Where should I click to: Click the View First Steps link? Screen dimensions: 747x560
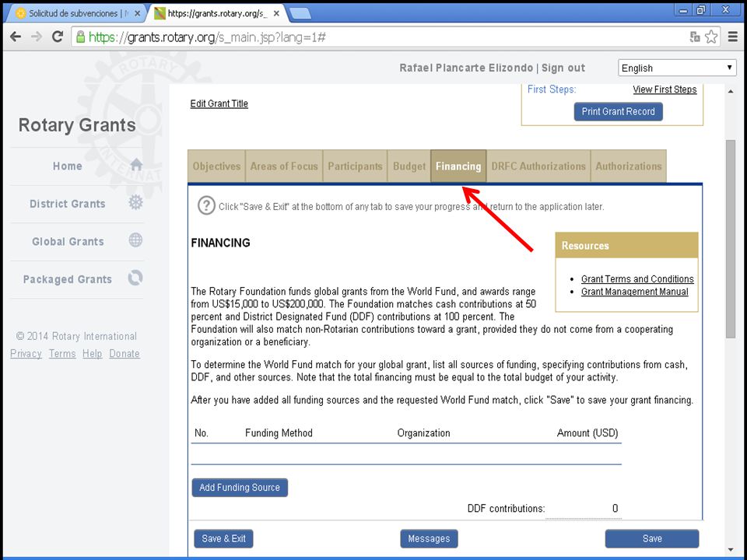point(665,89)
